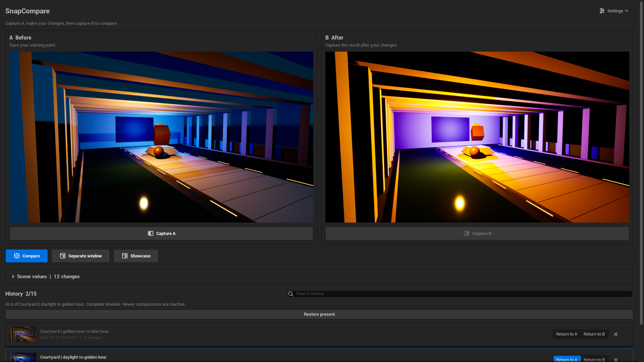
Task: Select the Compare mode
Action: (x=26, y=256)
